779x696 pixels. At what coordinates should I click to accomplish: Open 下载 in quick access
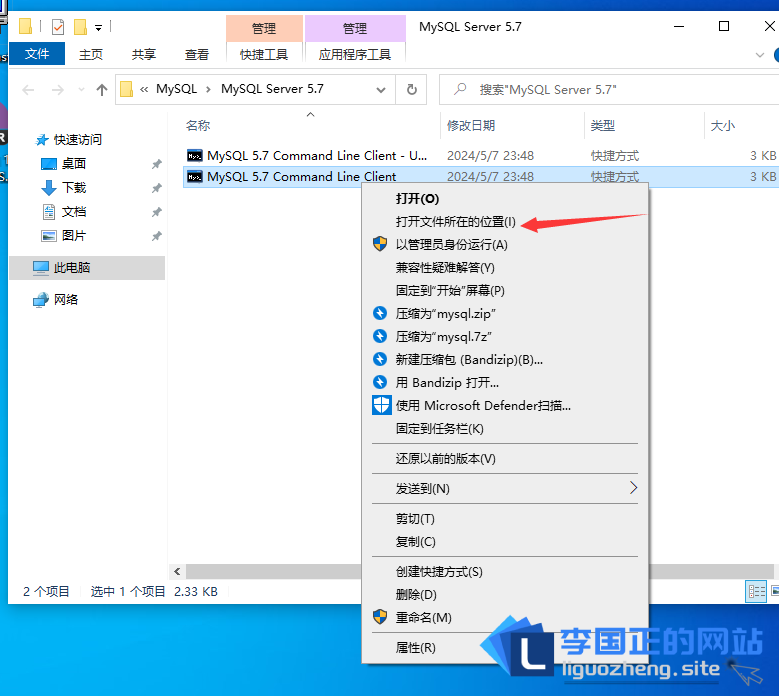click(x=74, y=187)
